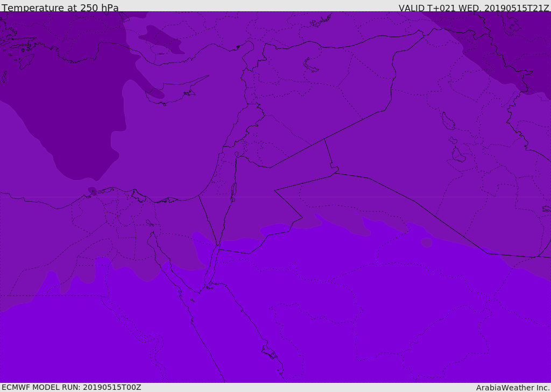Click the 'ArabiaWeather Inc.' credit text
The height and width of the screenshot is (392, 551).
pos(513,388)
